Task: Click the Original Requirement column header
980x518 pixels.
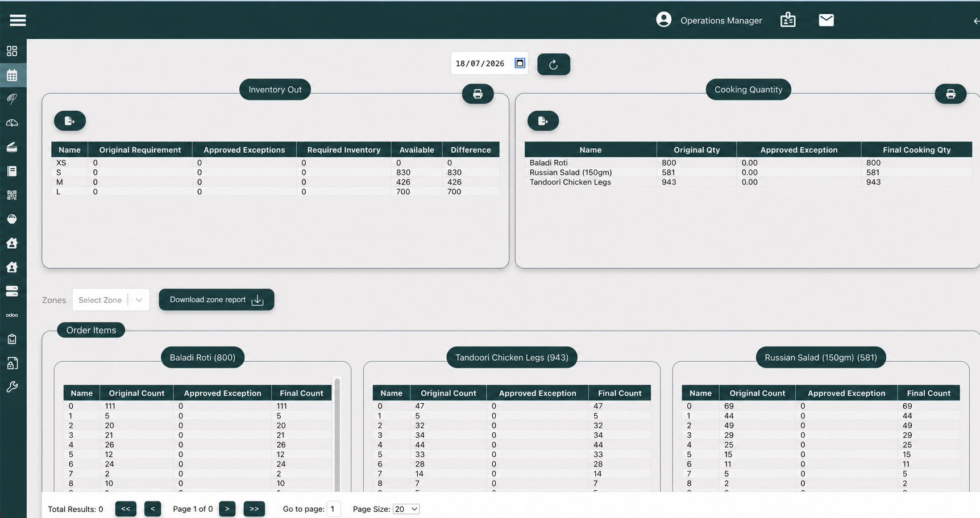Action: click(140, 149)
